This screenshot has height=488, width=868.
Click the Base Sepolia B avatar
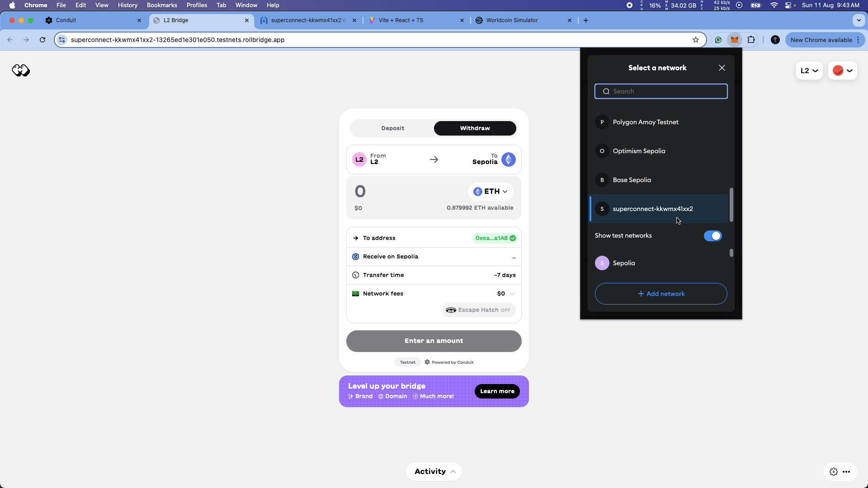pyautogui.click(x=602, y=180)
